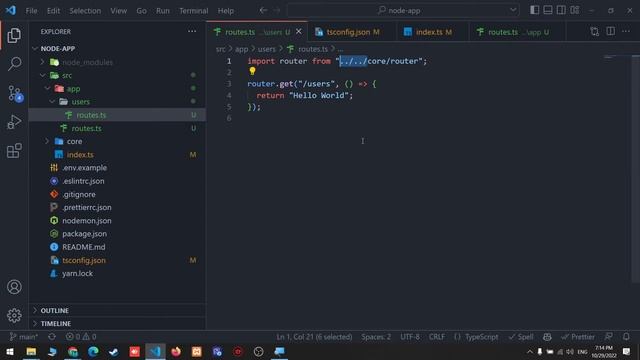Collapse the app folder
This screenshot has height=360, width=640.
[47, 89]
